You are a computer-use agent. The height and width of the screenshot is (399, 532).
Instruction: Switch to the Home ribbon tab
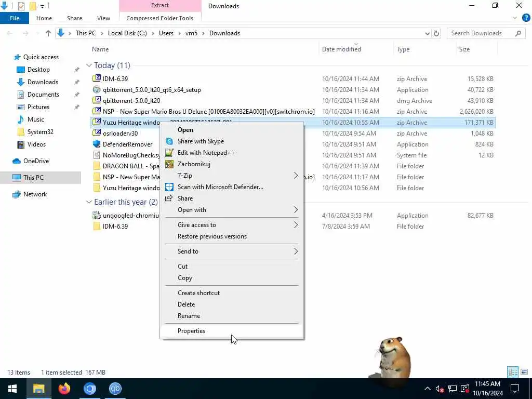pyautogui.click(x=44, y=18)
